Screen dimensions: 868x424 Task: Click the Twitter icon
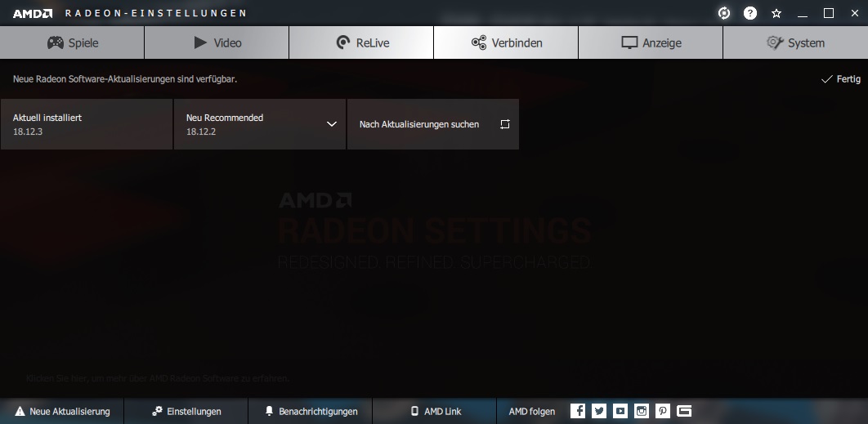(x=599, y=411)
